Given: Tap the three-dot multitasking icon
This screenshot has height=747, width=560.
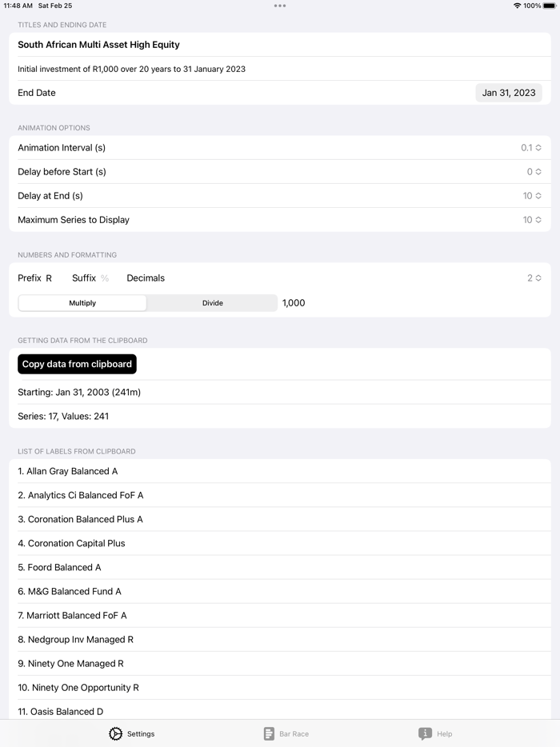Looking at the screenshot, I should tap(280, 6).
